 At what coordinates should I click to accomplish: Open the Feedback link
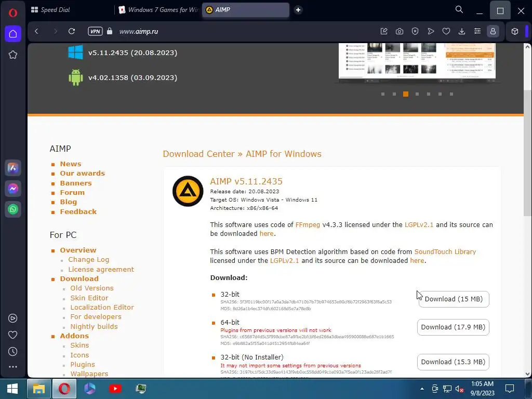tap(78, 212)
